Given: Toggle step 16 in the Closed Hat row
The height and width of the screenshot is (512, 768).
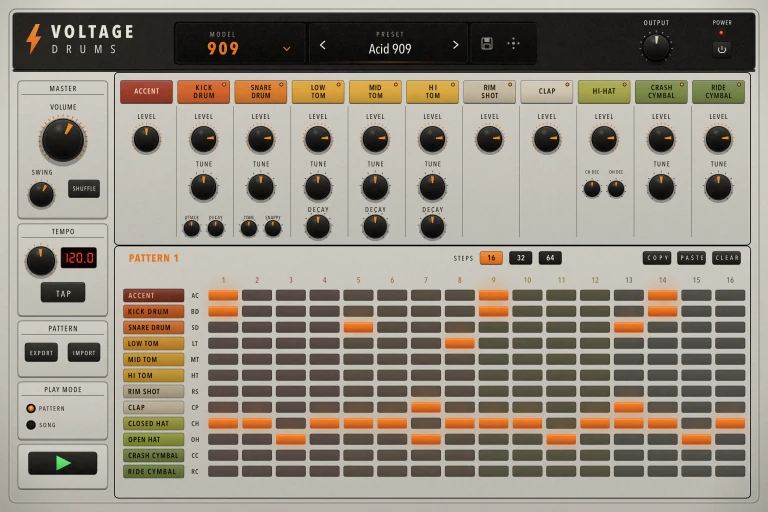Looking at the screenshot, I should click(x=730, y=423).
